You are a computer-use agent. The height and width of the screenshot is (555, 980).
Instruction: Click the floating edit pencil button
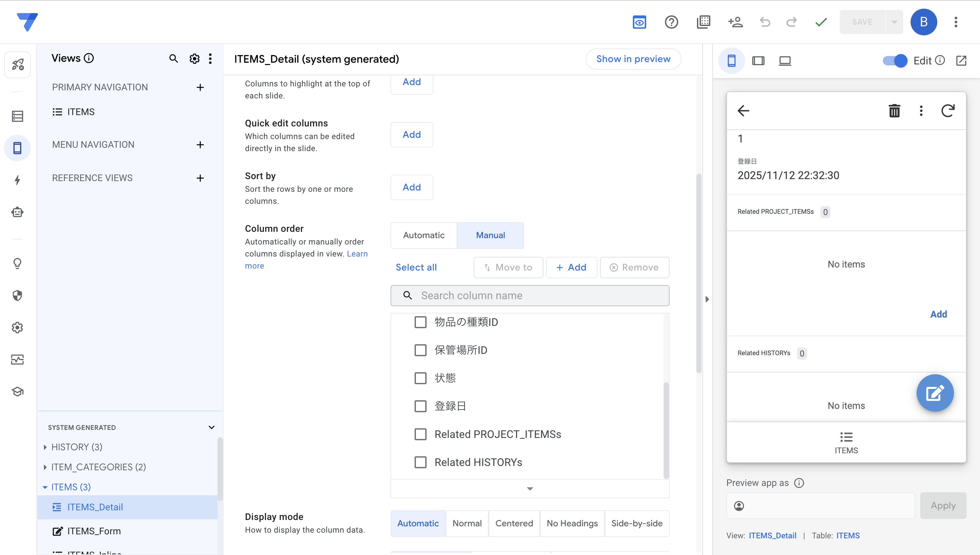(x=935, y=393)
